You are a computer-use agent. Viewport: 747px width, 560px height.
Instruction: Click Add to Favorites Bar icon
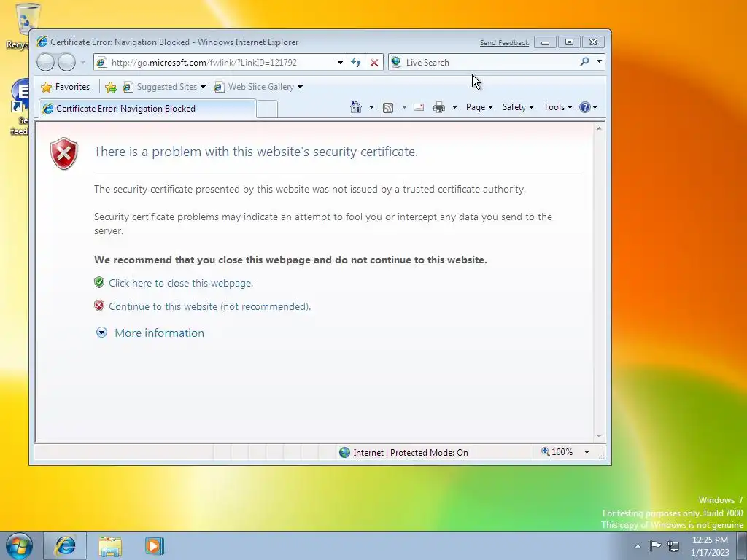coord(111,87)
